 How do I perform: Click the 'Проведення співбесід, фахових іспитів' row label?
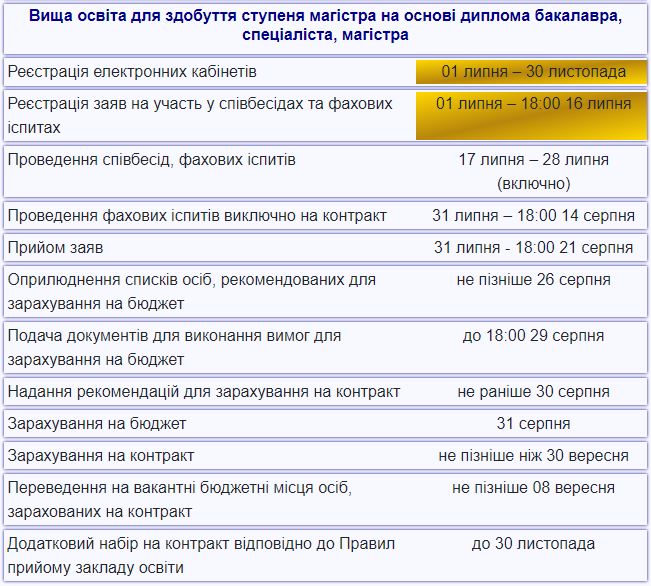pyautogui.click(x=151, y=160)
